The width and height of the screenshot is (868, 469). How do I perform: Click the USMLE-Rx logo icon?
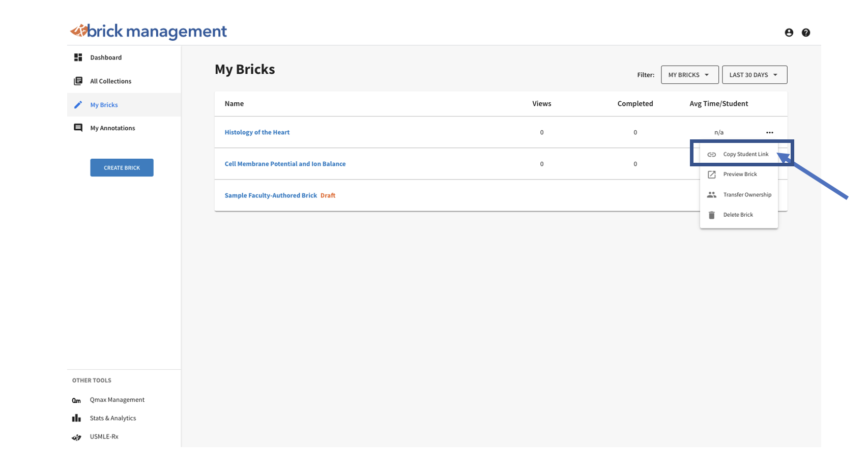coord(76,437)
